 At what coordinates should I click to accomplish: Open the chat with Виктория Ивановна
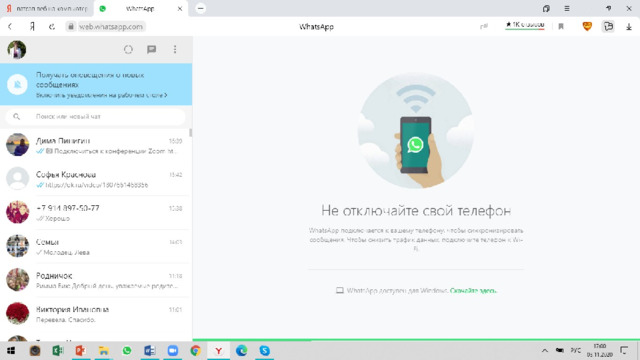(x=96, y=314)
